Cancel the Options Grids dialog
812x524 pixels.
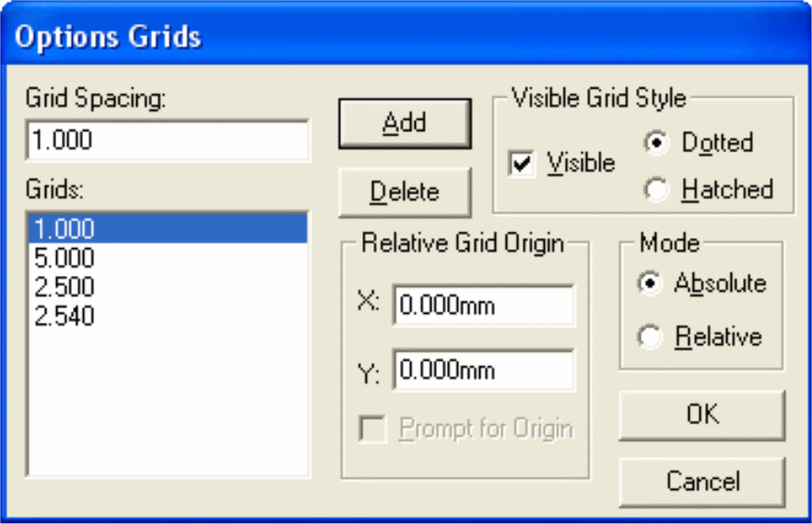[701, 482]
